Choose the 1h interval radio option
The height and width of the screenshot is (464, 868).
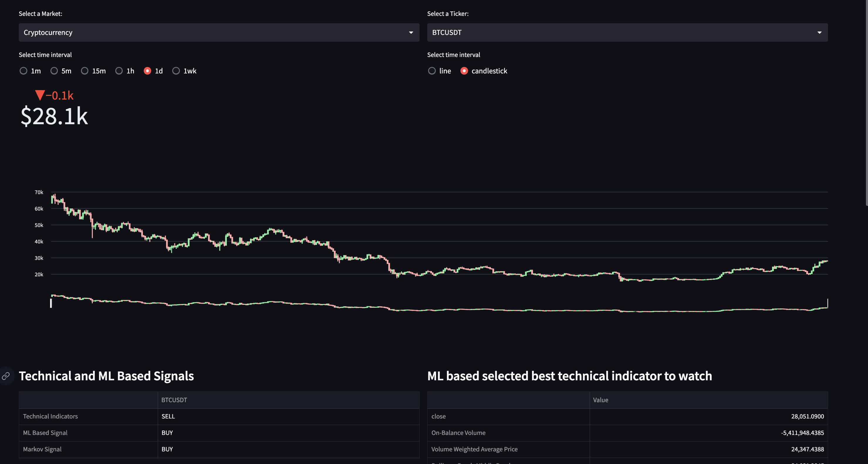click(119, 71)
